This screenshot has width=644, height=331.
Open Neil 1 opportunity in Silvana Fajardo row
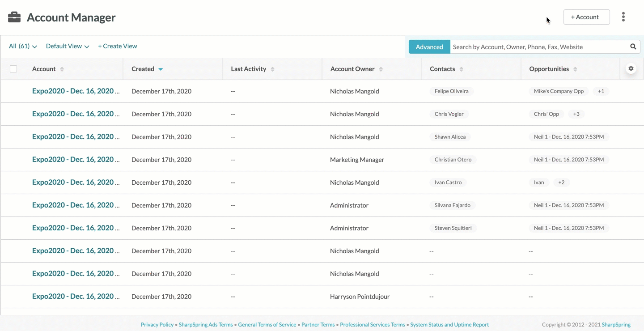[x=569, y=205]
